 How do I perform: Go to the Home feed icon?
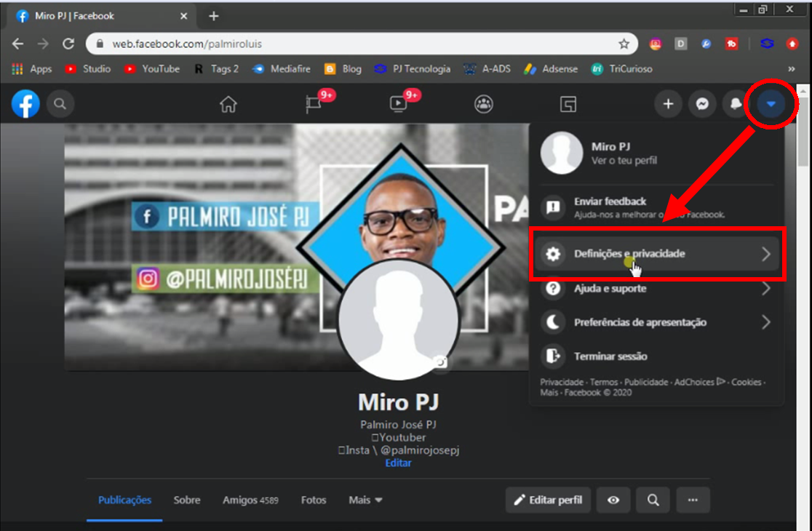(x=228, y=105)
